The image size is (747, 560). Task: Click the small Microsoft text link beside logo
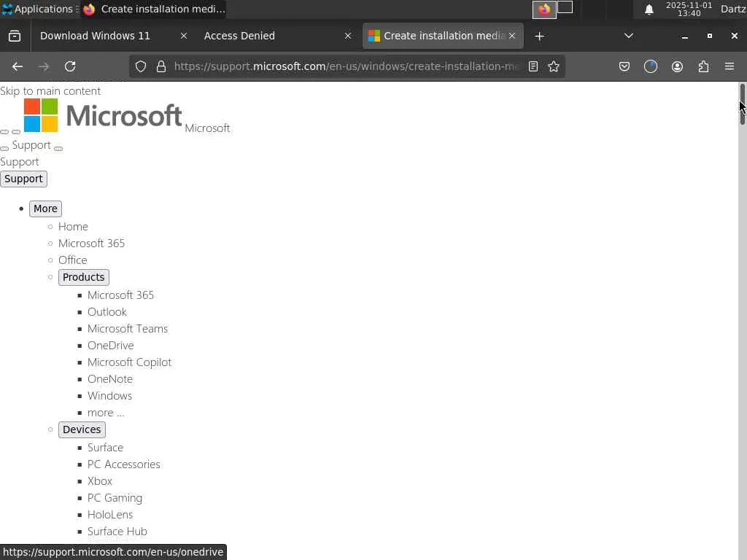coord(207,128)
